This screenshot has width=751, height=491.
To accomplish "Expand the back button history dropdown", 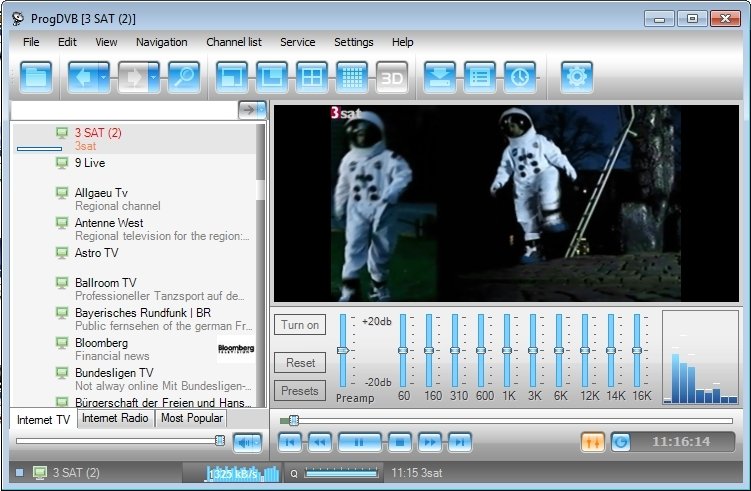I will pos(104,77).
